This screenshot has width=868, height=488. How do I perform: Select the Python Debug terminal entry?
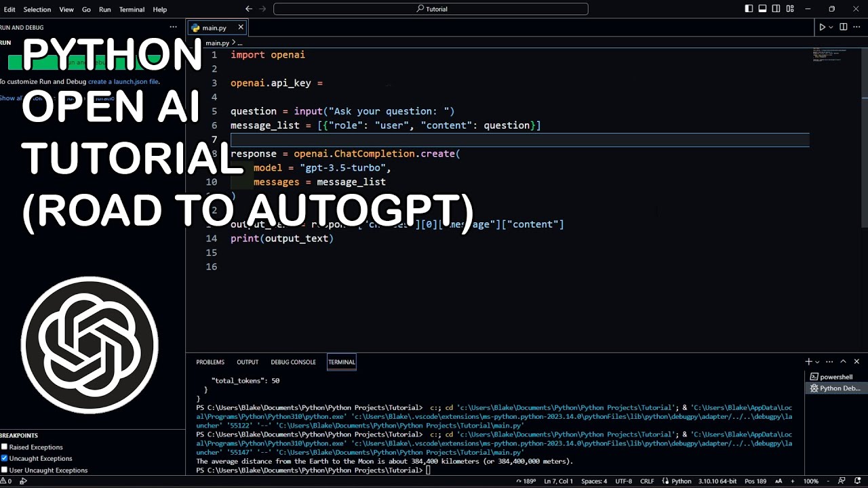click(x=835, y=388)
